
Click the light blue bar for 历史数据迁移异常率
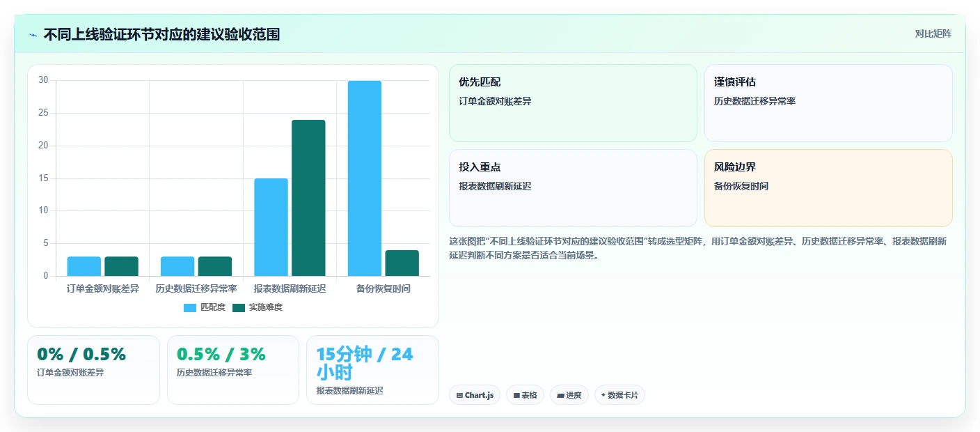(x=177, y=266)
